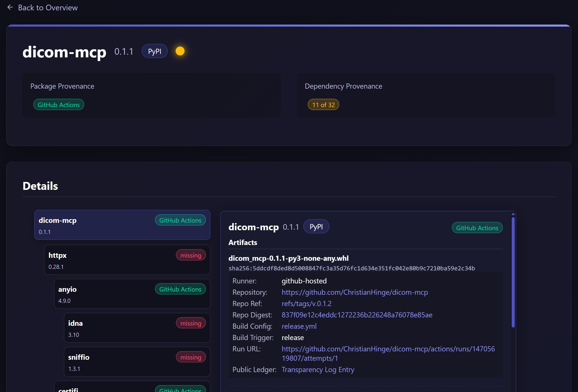Toggle the GitHub Actions pill on anyio
578x392 pixels.
(x=180, y=289)
